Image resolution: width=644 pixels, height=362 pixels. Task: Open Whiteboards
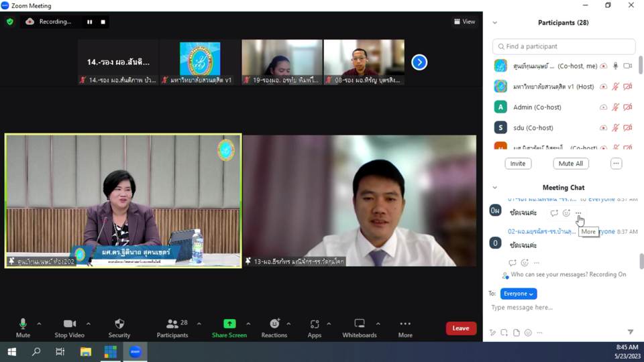360,328
